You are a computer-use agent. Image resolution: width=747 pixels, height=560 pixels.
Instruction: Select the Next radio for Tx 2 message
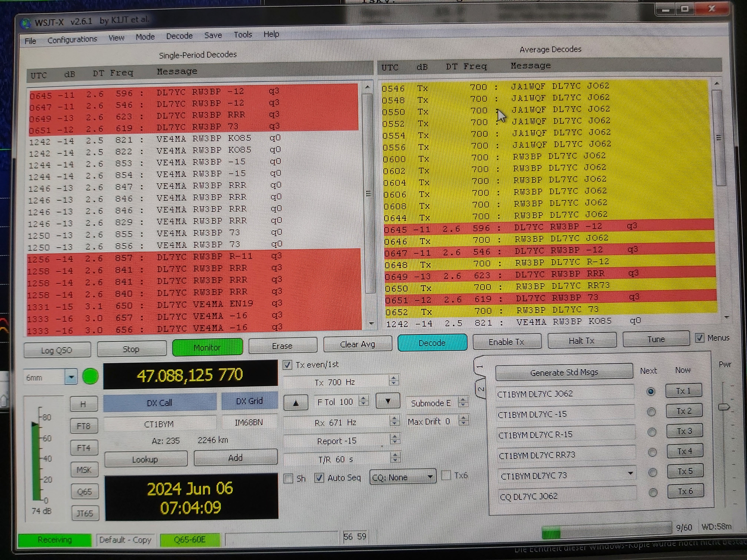pyautogui.click(x=651, y=412)
